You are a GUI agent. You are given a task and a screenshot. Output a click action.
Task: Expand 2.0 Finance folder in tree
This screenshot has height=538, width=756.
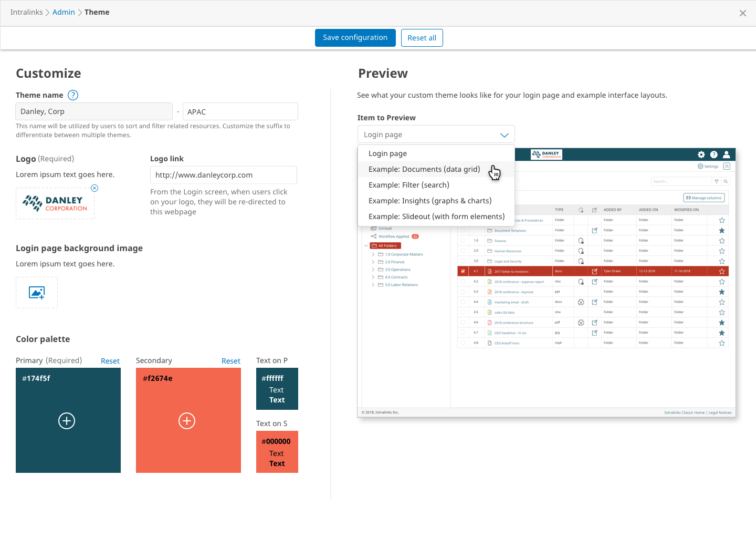tap(373, 262)
